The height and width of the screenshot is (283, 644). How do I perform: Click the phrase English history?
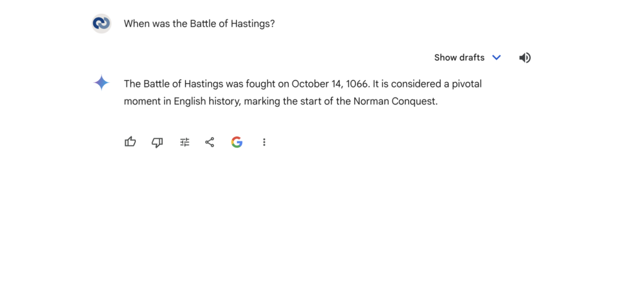click(206, 101)
